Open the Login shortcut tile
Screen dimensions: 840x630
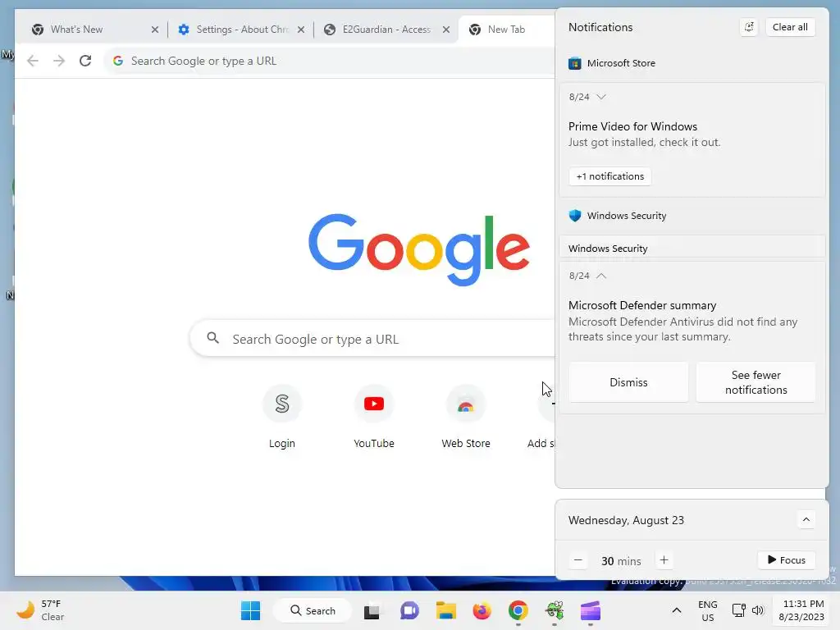(282, 418)
